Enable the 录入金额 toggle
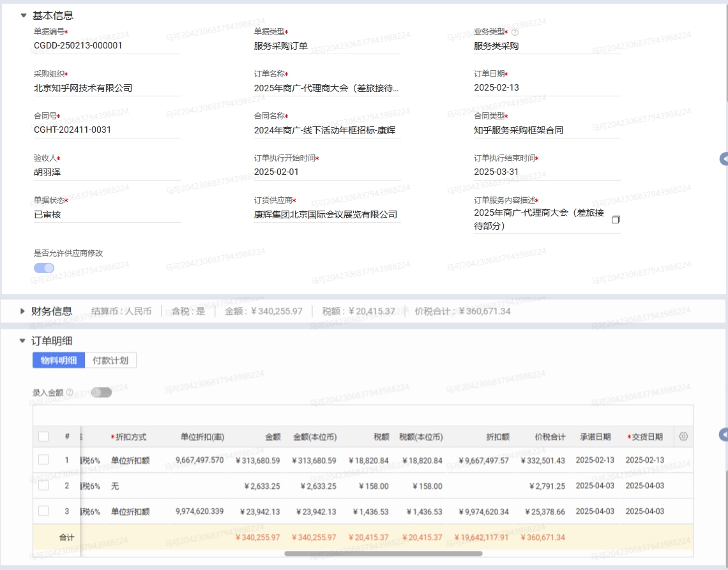Image resolution: width=728 pixels, height=570 pixels. click(102, 393)
